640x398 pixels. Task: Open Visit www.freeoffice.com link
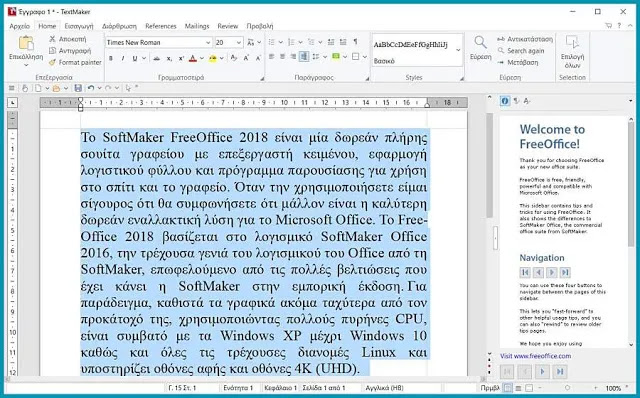(x=536, y=356)
